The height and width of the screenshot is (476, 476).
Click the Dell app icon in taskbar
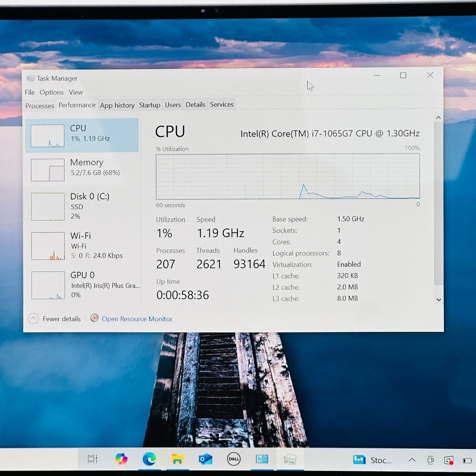point(234,459)
